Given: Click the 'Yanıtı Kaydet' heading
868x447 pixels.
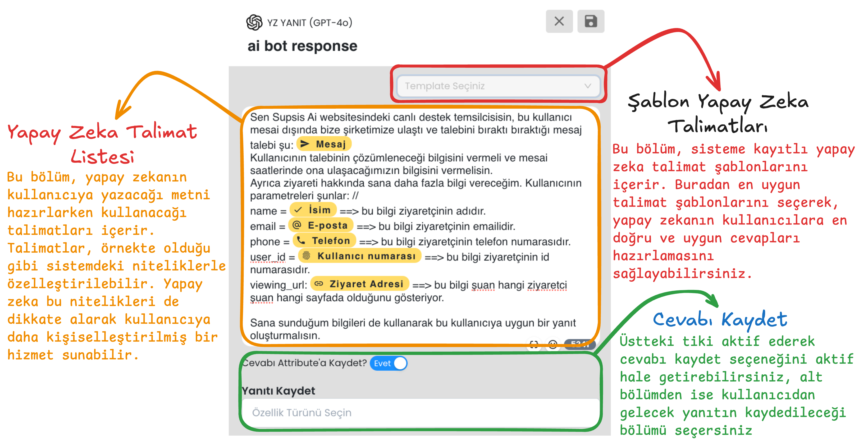Looking at the screenshot, I should pyautogui.click(x=279, y=391).
